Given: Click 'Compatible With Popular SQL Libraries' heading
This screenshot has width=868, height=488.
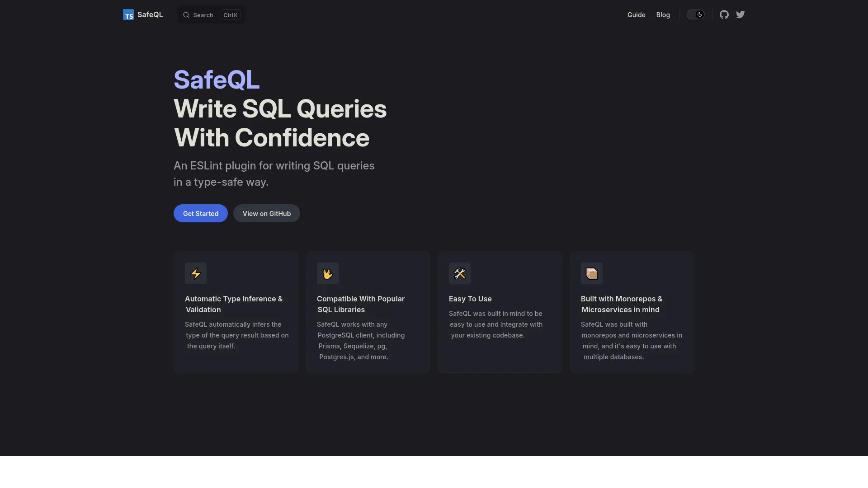Looking at the screenshot, I should point(361,304).
